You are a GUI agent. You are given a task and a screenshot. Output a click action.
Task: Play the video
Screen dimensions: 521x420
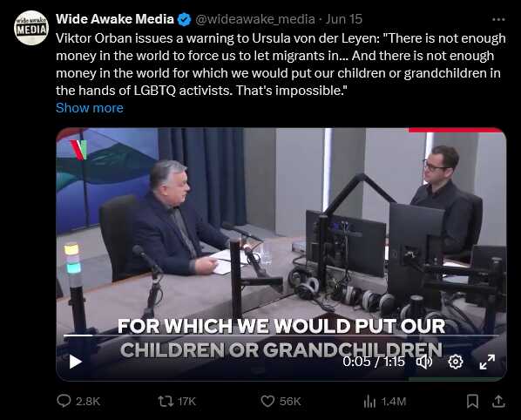(76, 362)
